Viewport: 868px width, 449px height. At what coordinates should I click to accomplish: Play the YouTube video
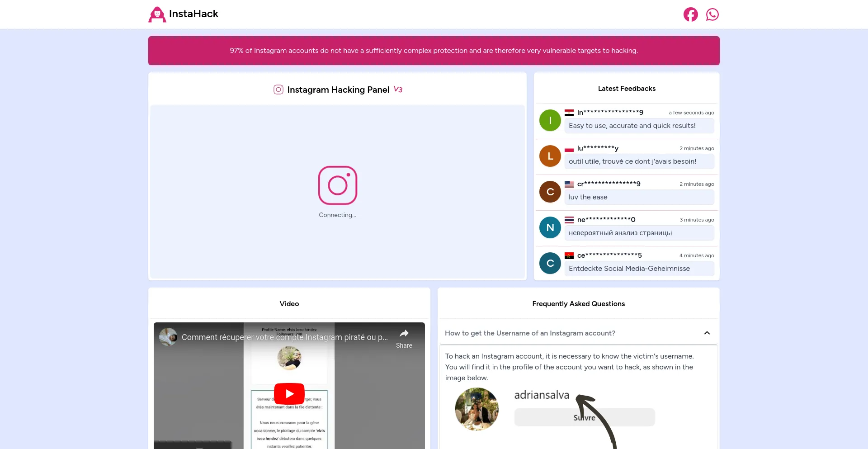coord(289,394)
